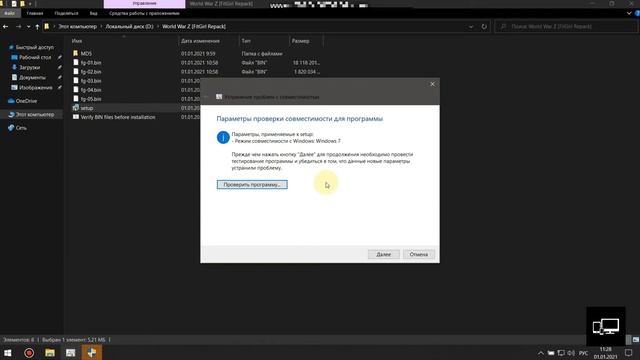Click the red record taskbar icon
The width and height of the screenshot is (640, 360).
[29, 353]
